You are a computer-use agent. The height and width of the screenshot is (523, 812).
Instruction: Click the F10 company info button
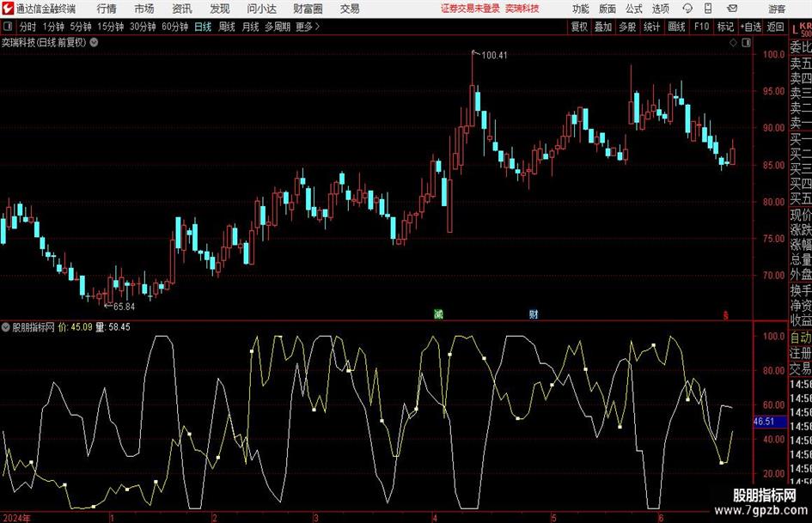tap(702, 27)
